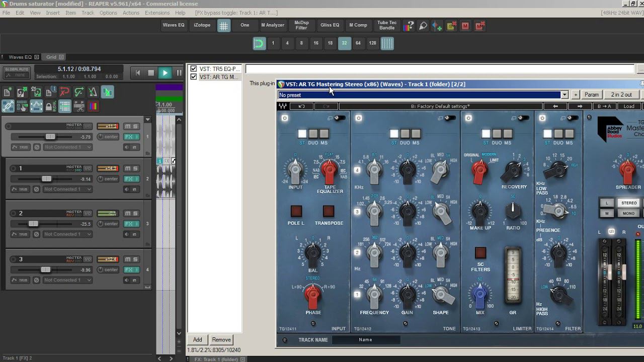Image resolution: width=644 pixels, height=362 pixels.
Task: Toggle SC FILTERS switch in limiter
Action: click(x=480, y=252)
